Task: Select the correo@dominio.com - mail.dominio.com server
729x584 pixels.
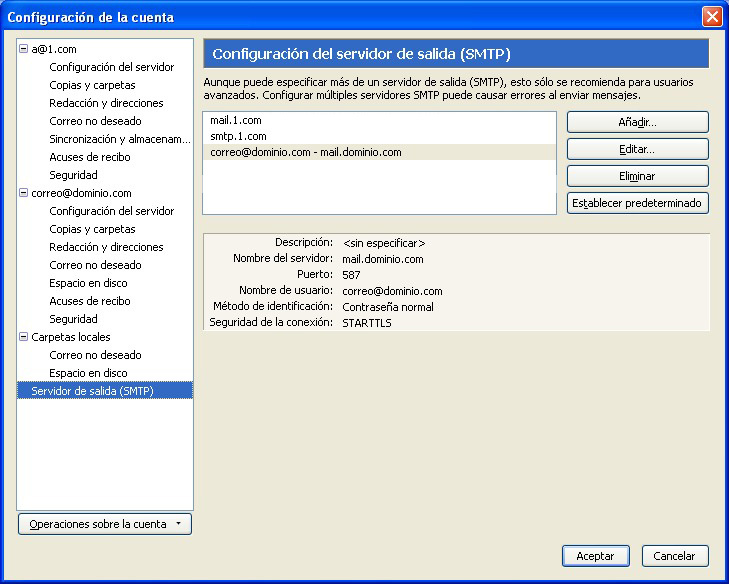Action: coord(305,152)
